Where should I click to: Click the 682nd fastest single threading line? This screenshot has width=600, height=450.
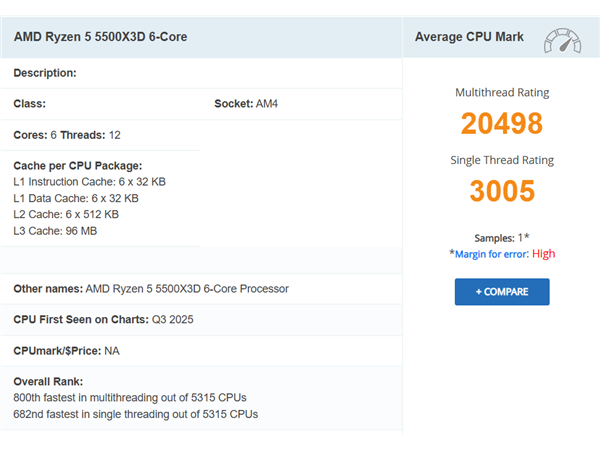pyautogui.click(x=135, y=414)
